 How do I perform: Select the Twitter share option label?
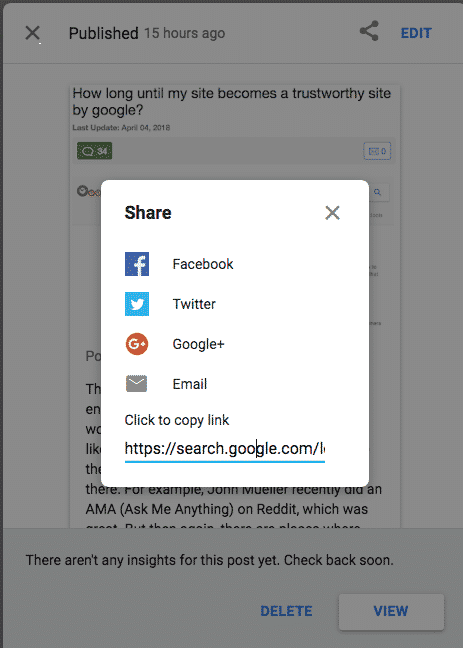point(194,304)
